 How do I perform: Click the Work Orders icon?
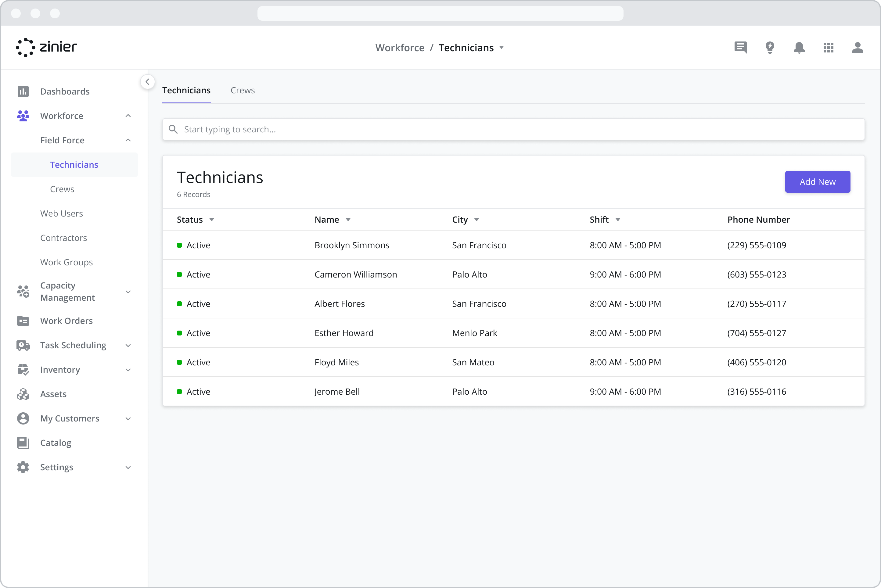23,321
